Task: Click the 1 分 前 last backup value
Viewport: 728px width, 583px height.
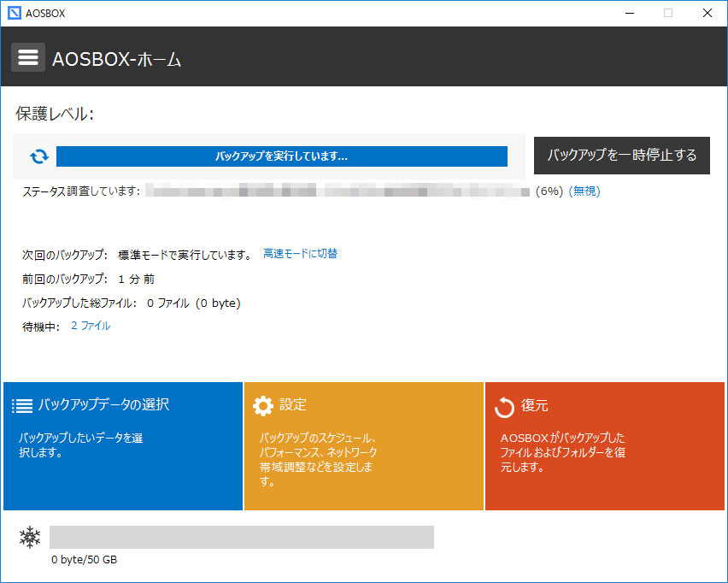Action: pyautogui.click(x=137, y=280)
